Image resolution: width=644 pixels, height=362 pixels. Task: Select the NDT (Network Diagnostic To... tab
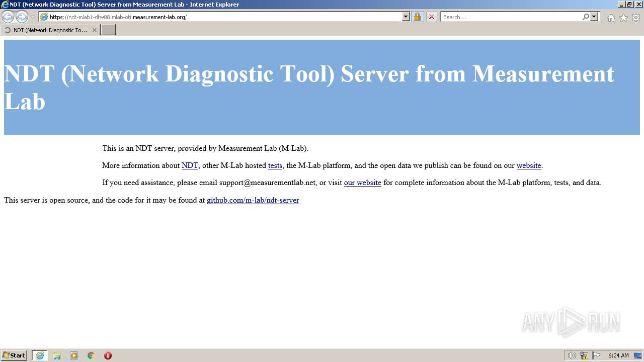[50, 30]
